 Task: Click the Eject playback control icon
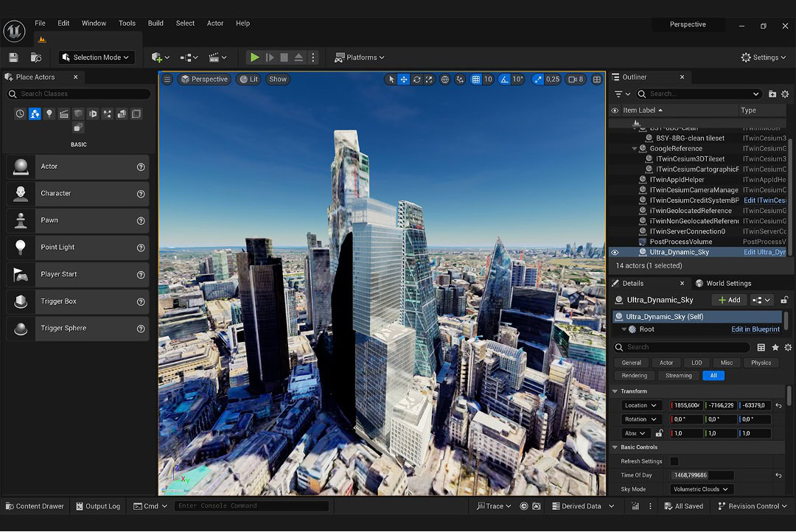click(x=298, y=57)
